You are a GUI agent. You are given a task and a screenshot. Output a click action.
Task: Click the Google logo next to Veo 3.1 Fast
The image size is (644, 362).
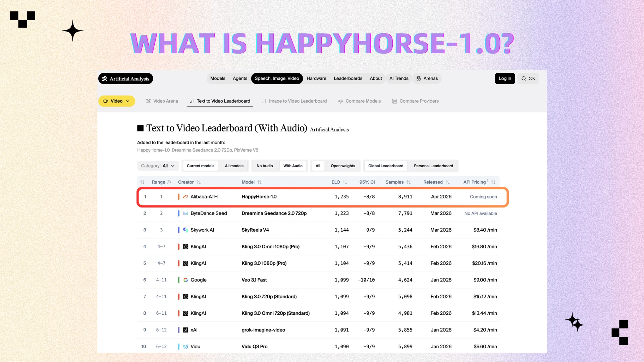pos(186,280)
